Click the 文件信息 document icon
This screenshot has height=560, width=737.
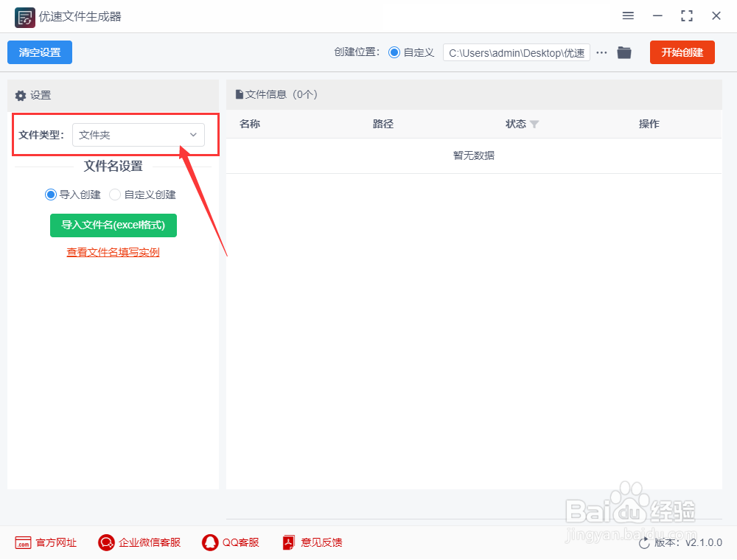point(239,94)
